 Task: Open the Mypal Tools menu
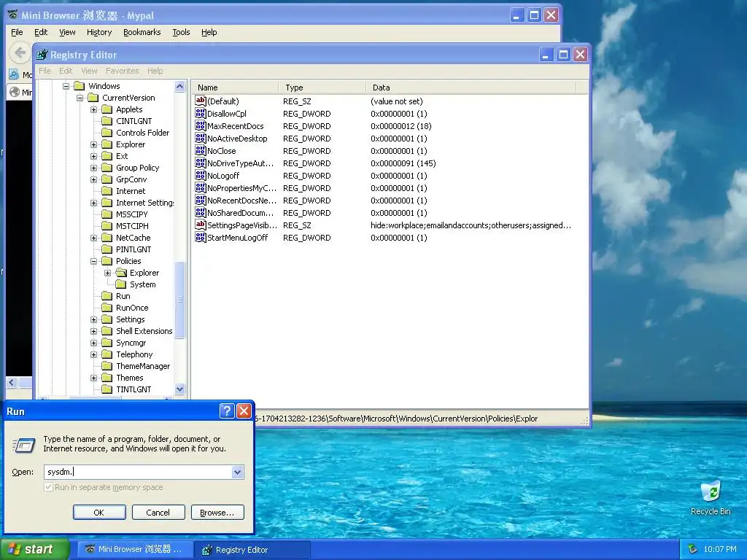click(x=181, y=32)
